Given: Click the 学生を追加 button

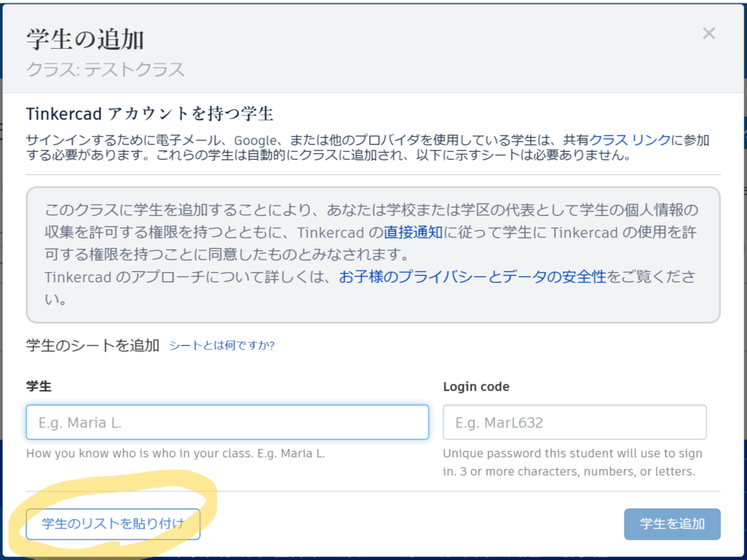Looking at the screenshot, I should pos(672,524).
